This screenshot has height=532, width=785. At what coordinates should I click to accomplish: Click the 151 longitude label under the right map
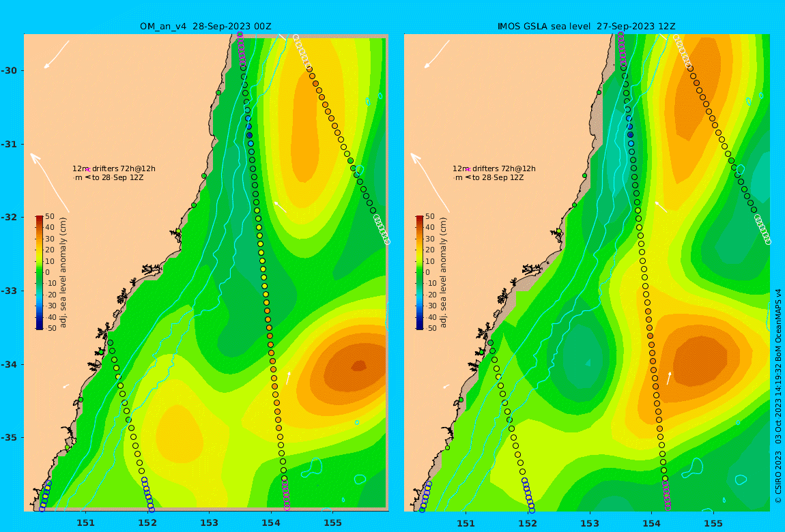pos(466,523)
